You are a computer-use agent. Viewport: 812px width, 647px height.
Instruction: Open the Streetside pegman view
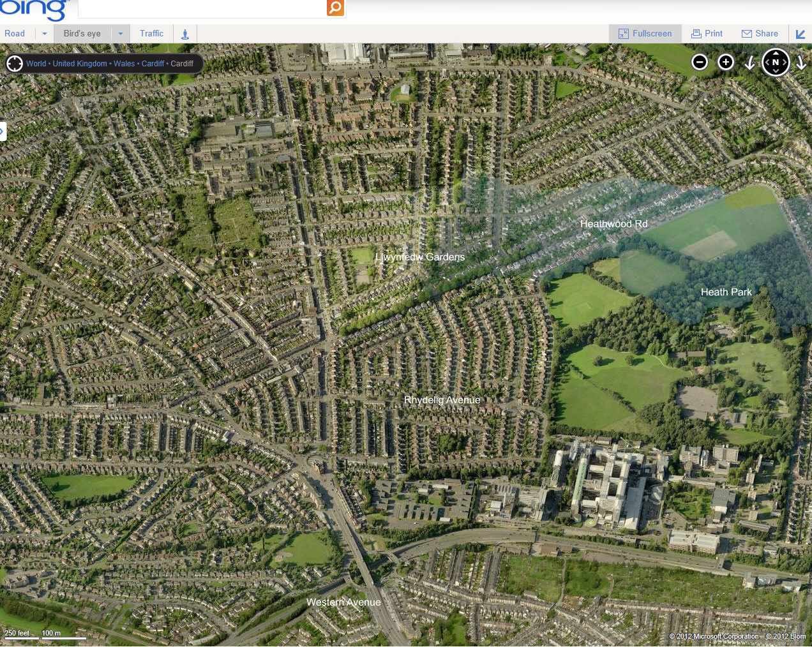pos(185,34)
